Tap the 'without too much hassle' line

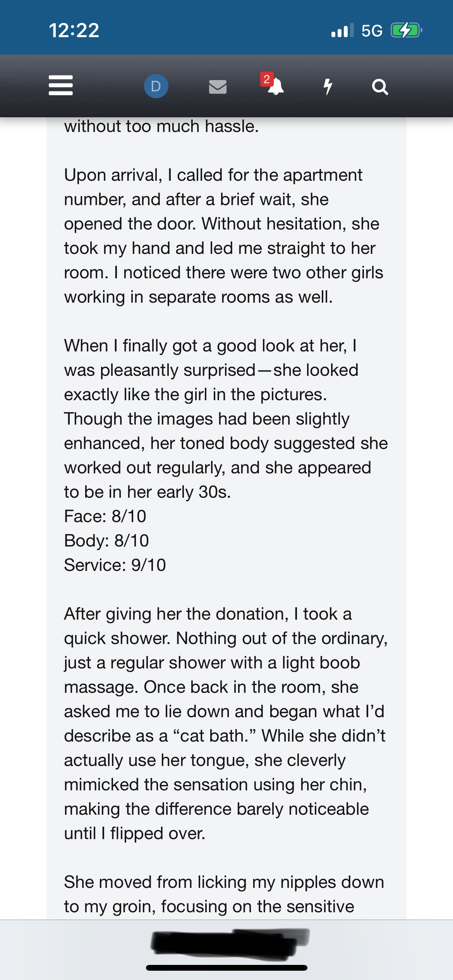click(x=161, y=126)
